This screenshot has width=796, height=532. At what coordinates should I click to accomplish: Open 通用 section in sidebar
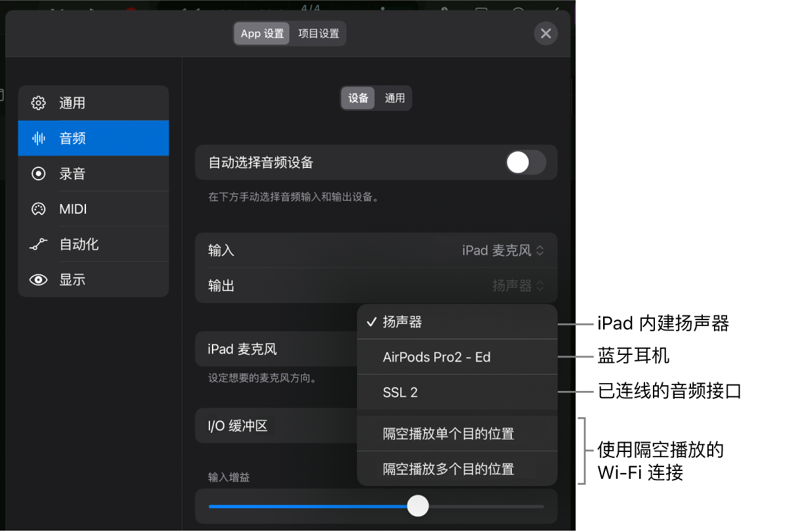pos(94,103)
